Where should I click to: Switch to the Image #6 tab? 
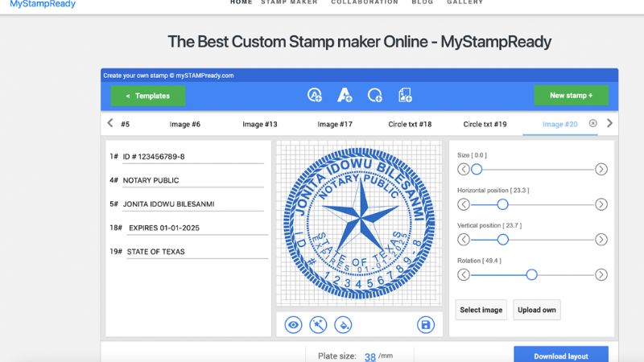[x=185, y=125]
